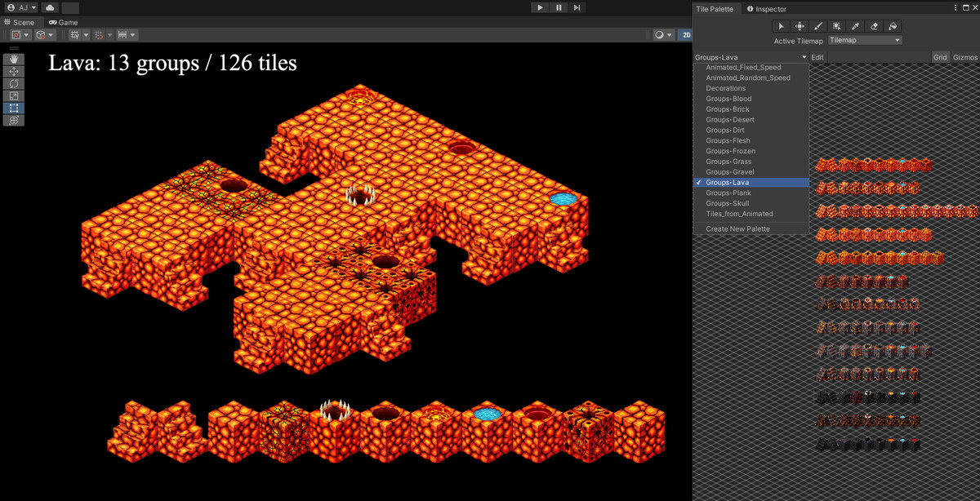980x501 pixels.
Task: Pick a tile with the Picker eyedropper tool
Action: pos(857,25)
